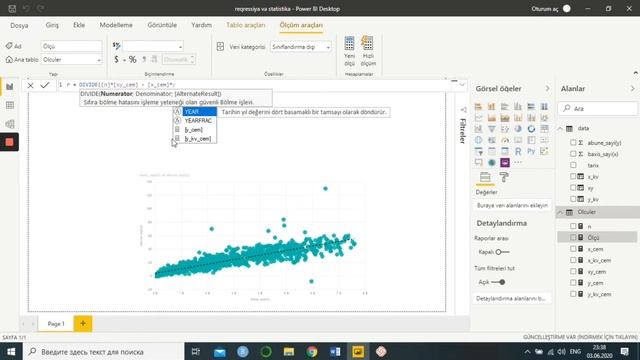This screenshot has height=360, width=640.
Task: Commit the formula with the checkmark icon
Action: pyautogui.click(x=45, y=85)
